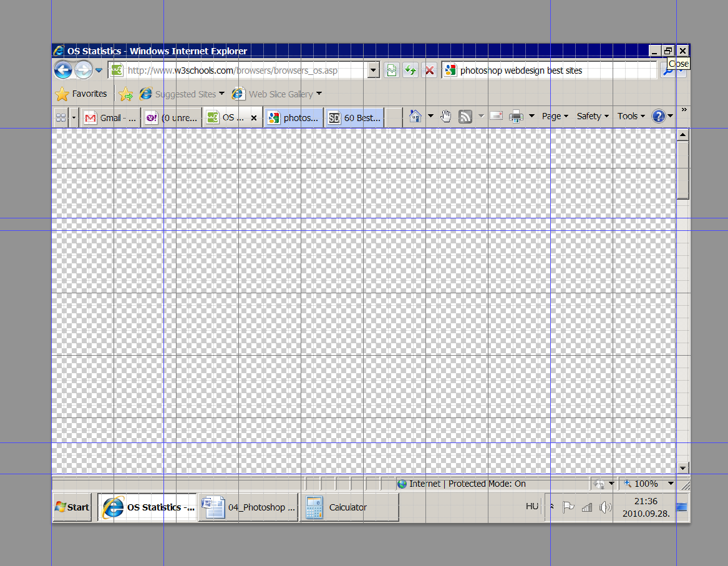This screenshot has width=728, height=566.
Task: Click the w3schools address bar
Action: click(238, 71)
